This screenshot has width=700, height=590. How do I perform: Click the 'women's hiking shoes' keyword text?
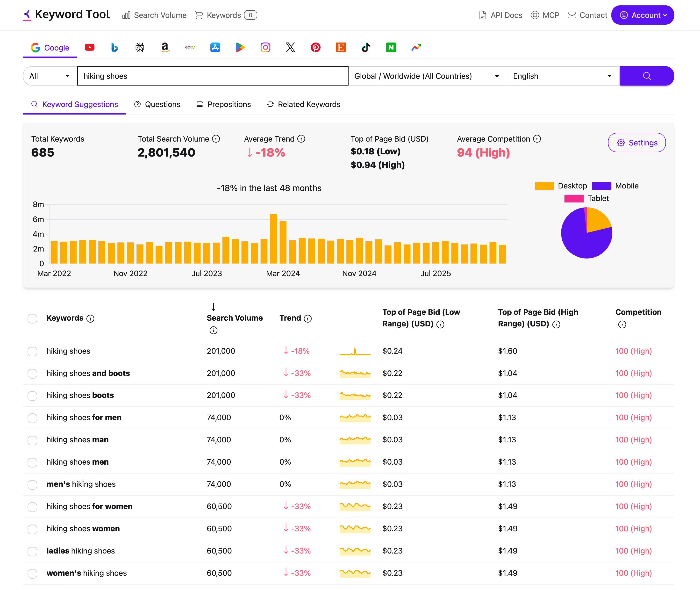tap(87, 573)
